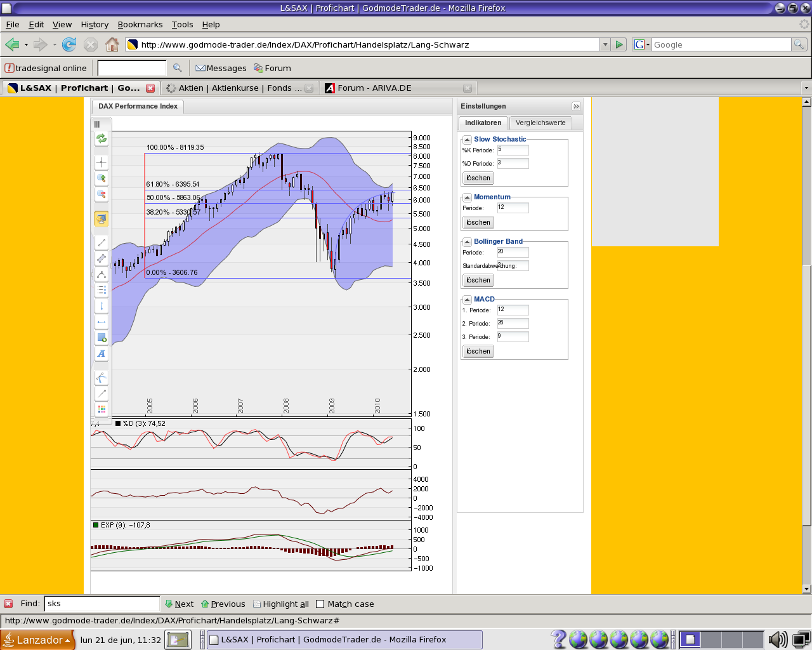Toggle the highlighted yellow monitor tool
Image resolution: width=812 pixels, height=650 pixels.
point(101,218)
